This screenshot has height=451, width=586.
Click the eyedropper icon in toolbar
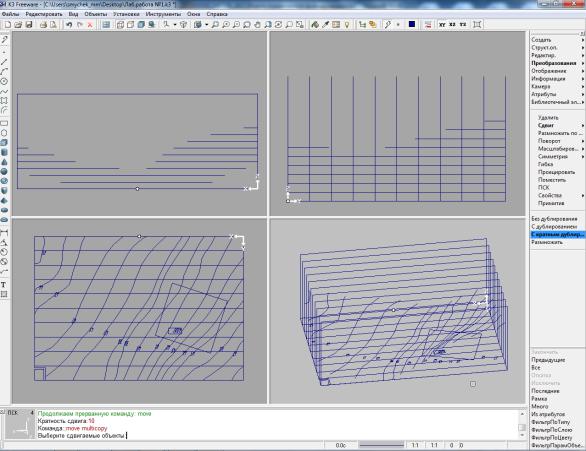click(x=326, y=25)
